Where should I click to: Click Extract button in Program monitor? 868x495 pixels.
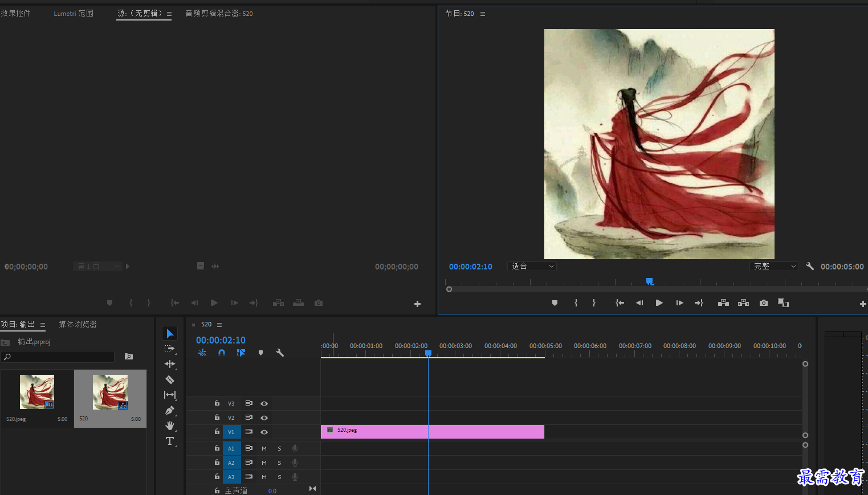(743, 303)
